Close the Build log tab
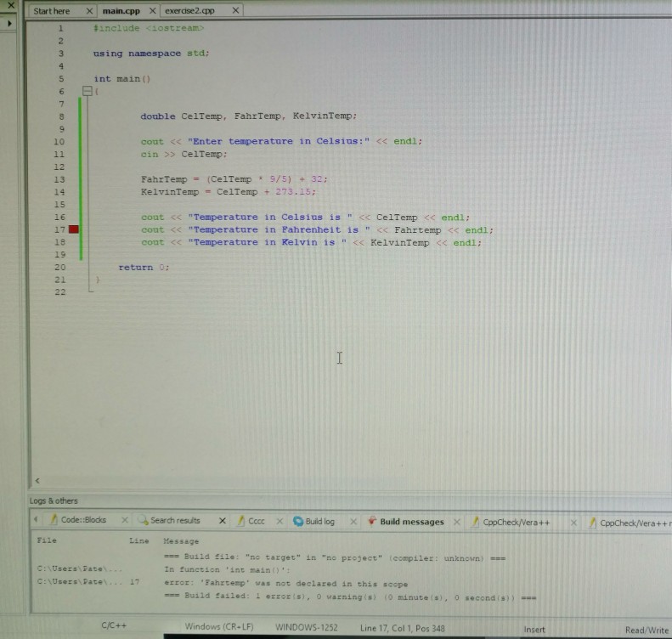 pyautogui.click(x=353, y=522)
